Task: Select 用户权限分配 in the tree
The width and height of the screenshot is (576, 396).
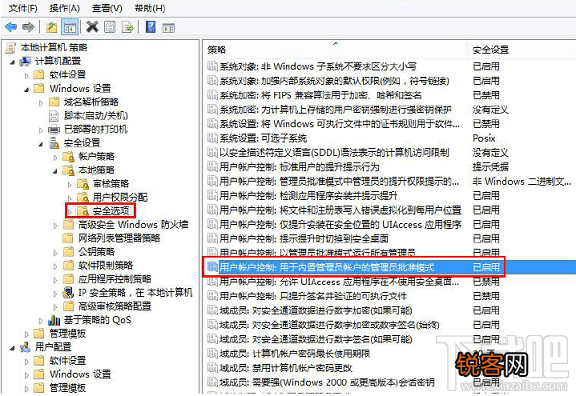Action: tap(120, 197)
